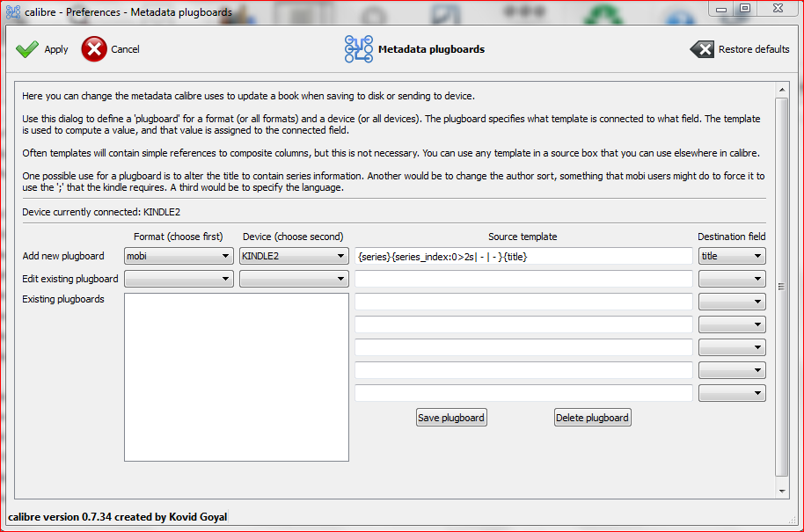The height and width of the screenshot is (532, 804).
Task: Click the Source template column label
Action: (x=523, y=237)
